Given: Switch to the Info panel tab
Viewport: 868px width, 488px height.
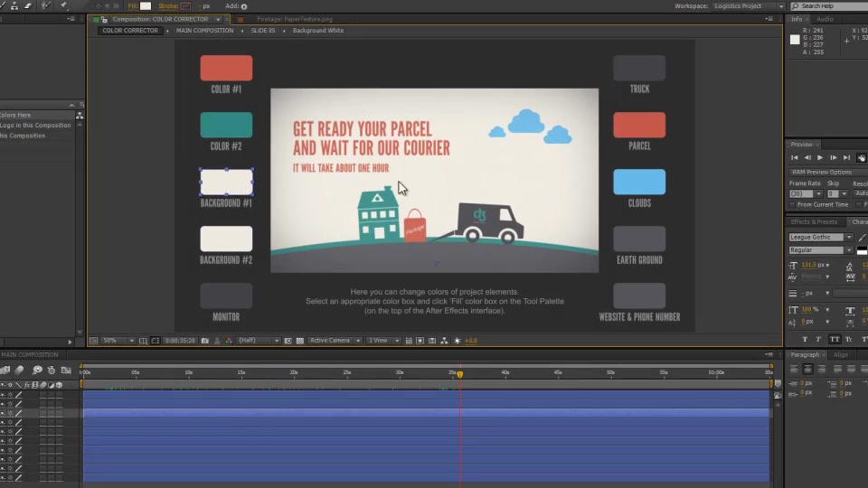Looking at the screenshot, I should (x=797, y=19).
